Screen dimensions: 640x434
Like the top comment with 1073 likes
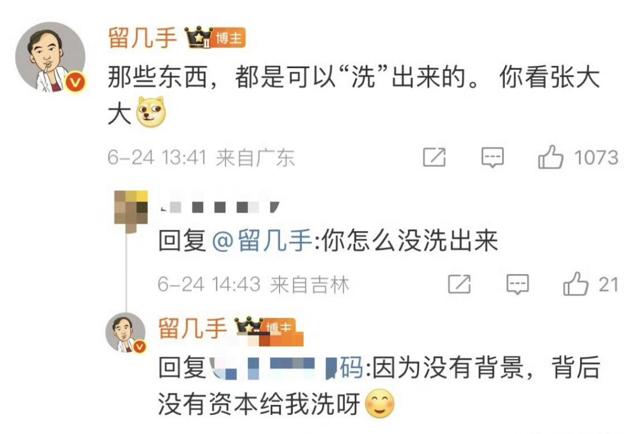(551, 157)
